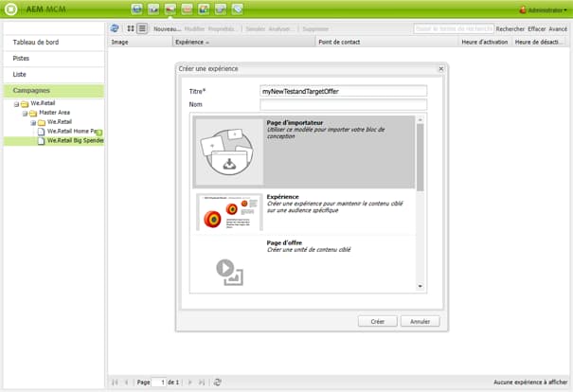Open Avancé advanced search
The width and height of the screenshot is (573, 392).
[558, 28]
